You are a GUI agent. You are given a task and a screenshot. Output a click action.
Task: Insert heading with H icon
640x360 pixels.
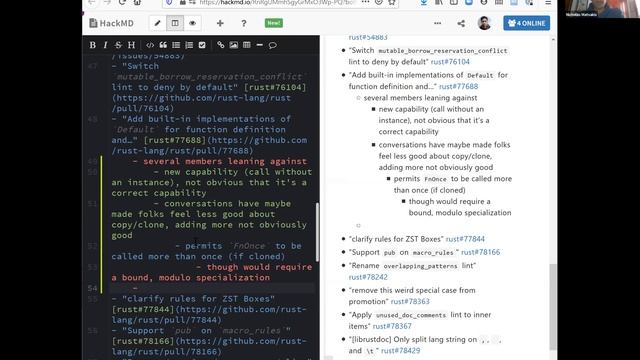pos(131,45)
